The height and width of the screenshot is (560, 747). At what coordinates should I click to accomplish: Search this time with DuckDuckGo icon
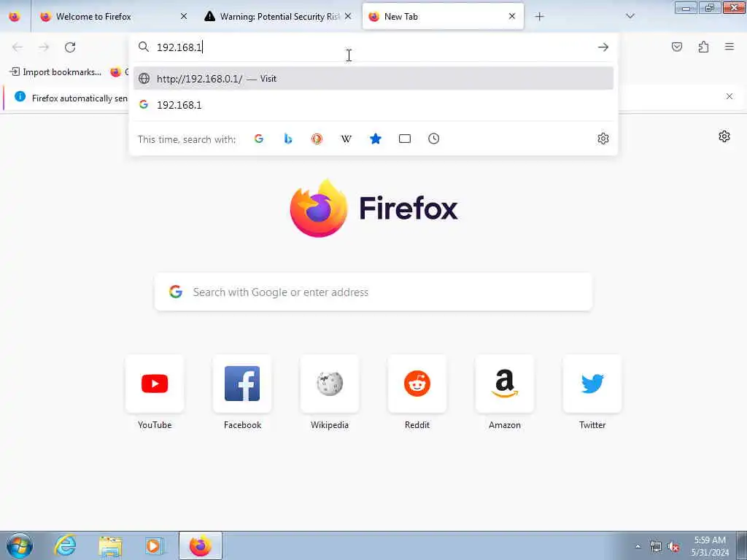[x=317, y=139]
